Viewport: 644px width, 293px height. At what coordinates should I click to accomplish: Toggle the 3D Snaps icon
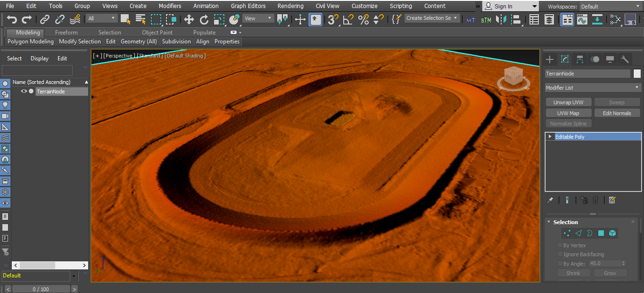(333, 19)
